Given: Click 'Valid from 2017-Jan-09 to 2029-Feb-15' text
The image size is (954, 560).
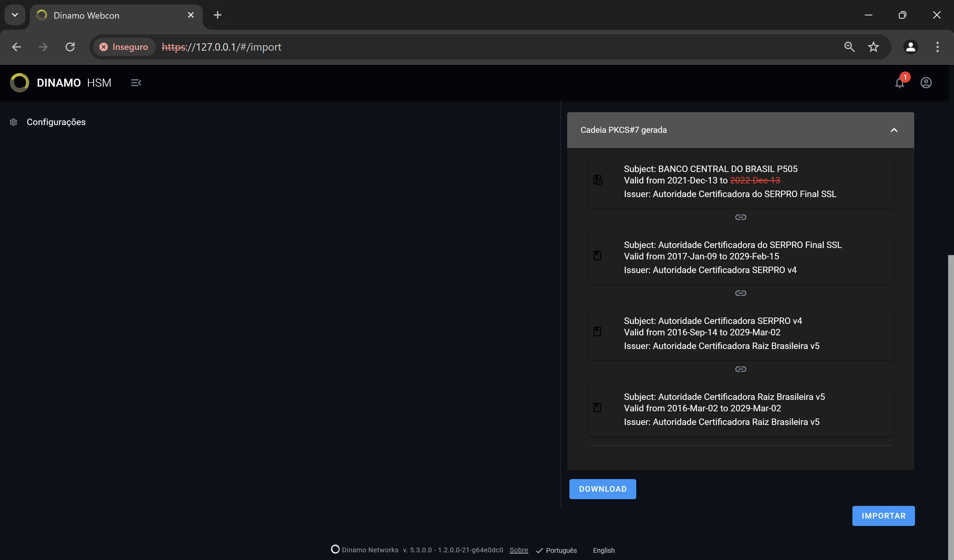Looking at the screenshot, I should [x=702, y=256].
